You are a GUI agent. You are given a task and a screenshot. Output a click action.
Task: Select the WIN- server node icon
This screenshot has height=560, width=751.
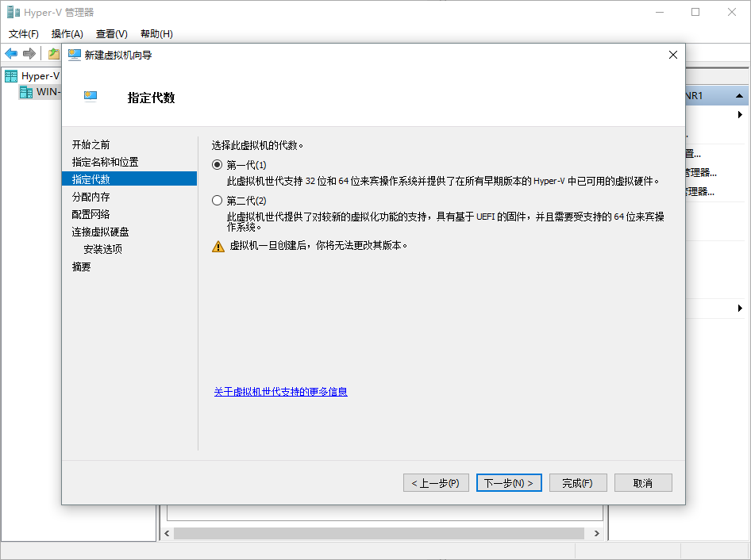(x=26, y=92)
